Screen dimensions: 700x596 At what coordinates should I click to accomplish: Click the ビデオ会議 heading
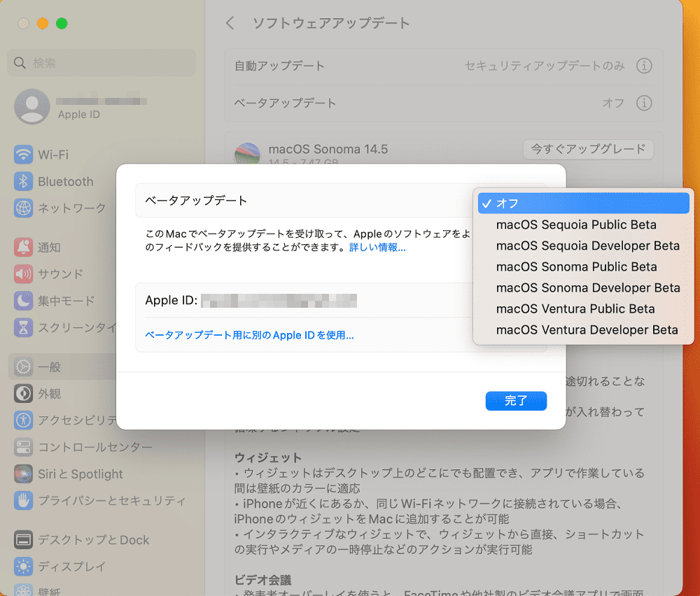pyautogui.click(x=262, y=580)
